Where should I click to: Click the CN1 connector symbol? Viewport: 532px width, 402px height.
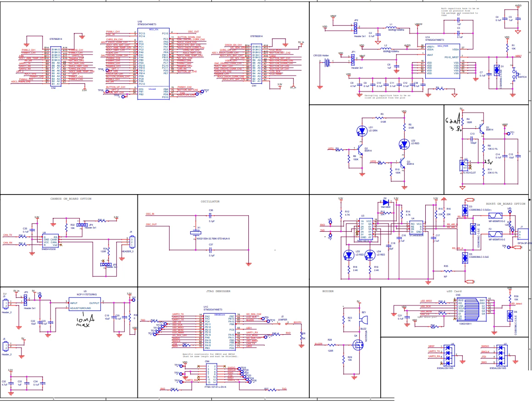point(256,64)
